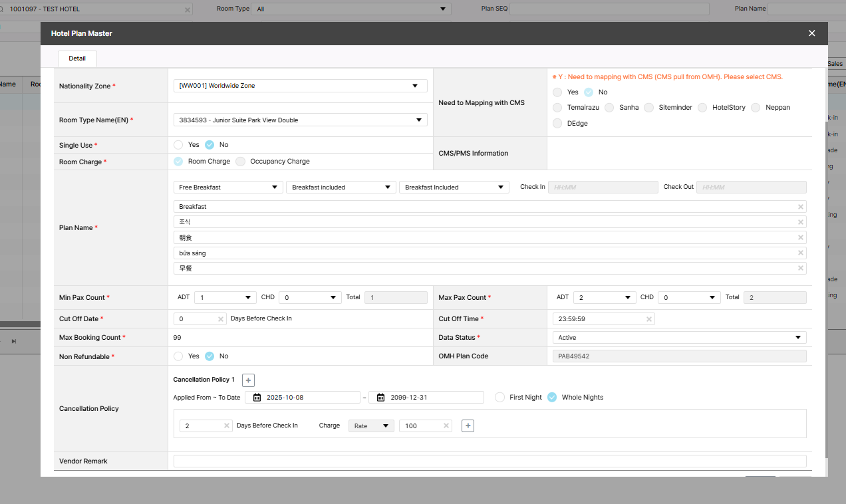Viewport: 846px width, 504px height.
Task: Switch to the Detail tab
Action: click(77, 59)
